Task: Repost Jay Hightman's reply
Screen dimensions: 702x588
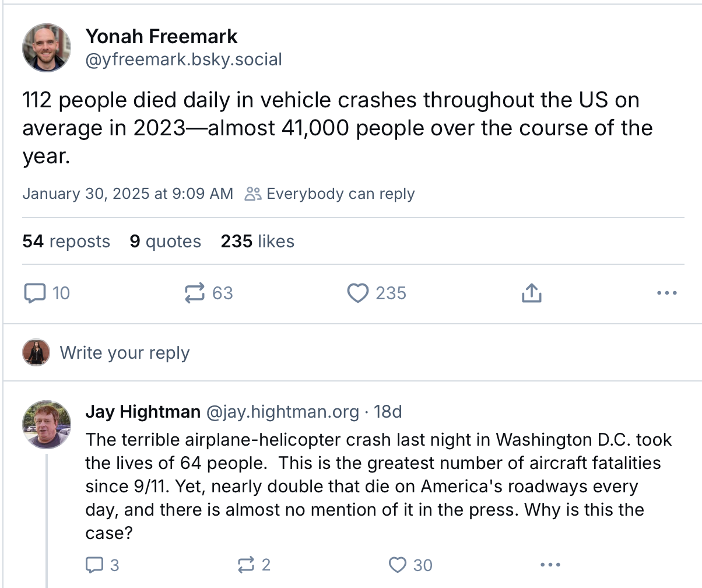Action: [x=246, y=565]
